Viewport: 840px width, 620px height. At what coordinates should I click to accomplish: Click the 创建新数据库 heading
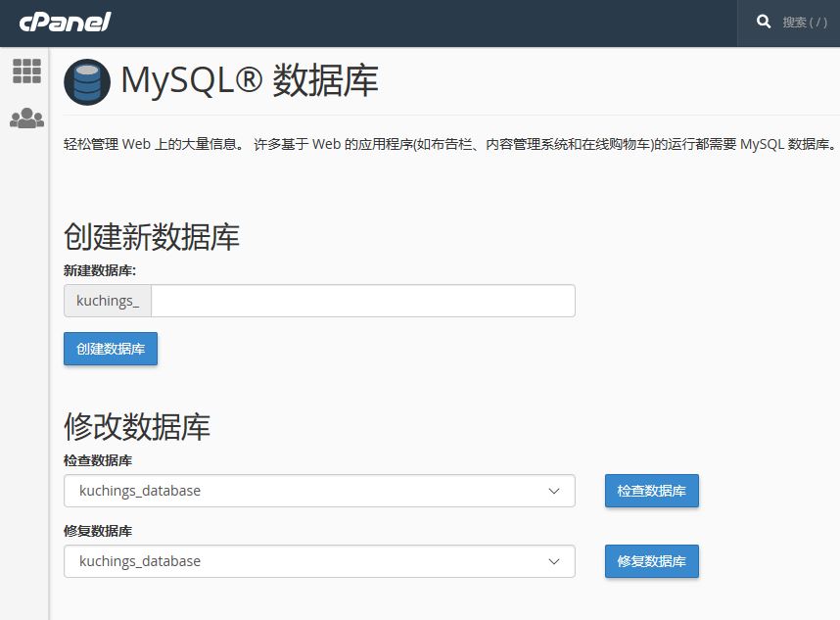click(x=152, y=236)
